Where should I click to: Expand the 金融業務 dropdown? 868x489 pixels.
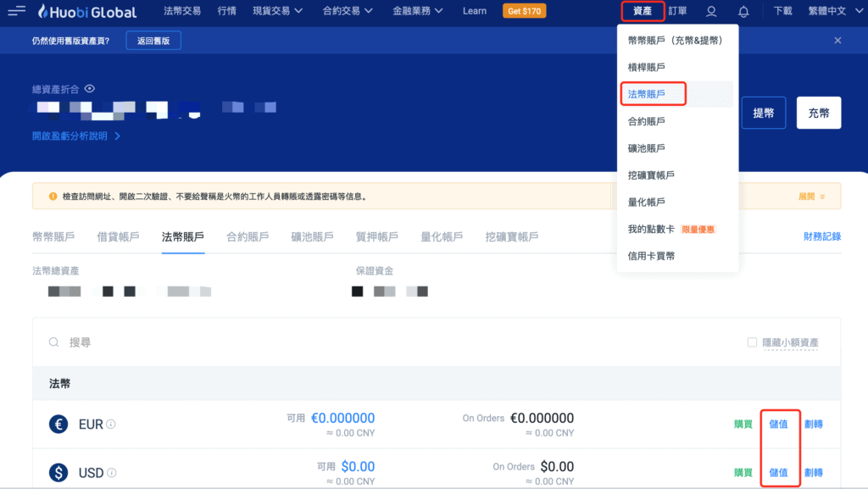tap(417, 11)
